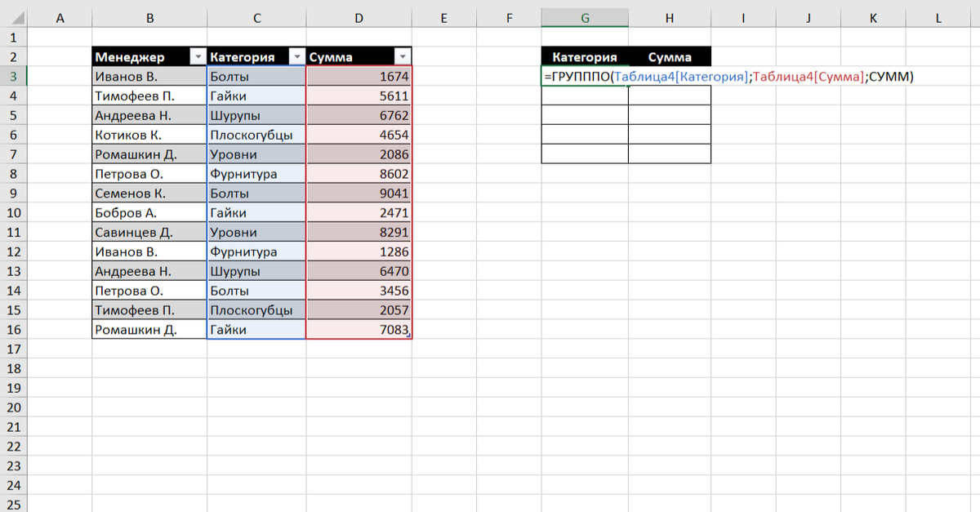980x512 pixels.
Task: Select cell Тимофеев П. in row 4
Action: (x=149, y=96)
